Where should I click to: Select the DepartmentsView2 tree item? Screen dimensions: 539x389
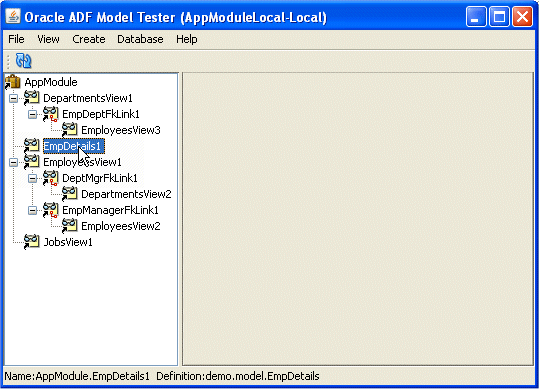tap(126, 194)
